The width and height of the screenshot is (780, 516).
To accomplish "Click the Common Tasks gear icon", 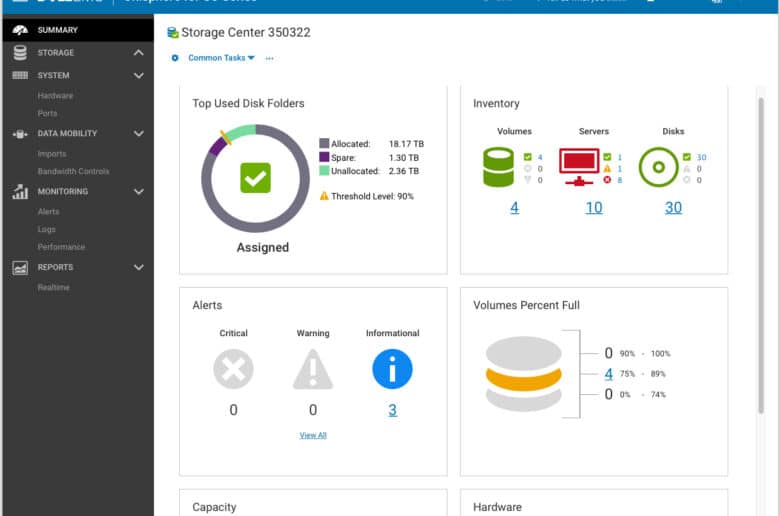I will (175, 58).
